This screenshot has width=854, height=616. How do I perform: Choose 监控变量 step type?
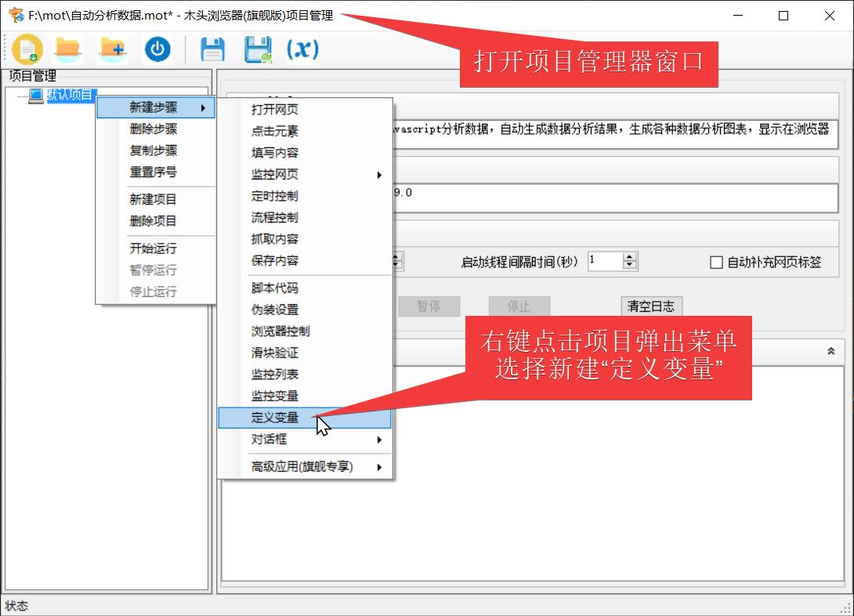coord(305,396)
